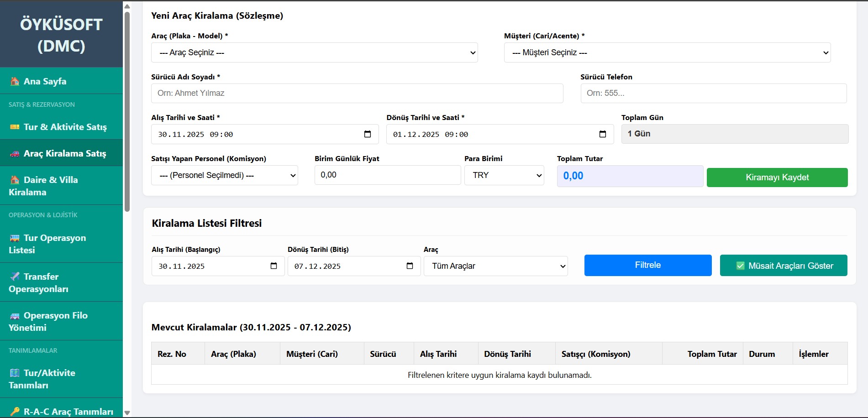The height and width of the screenshot is (418, 868).
Task: Toggle the Müsait Araçları Göster checkbox button
Action: pos(784,266)
